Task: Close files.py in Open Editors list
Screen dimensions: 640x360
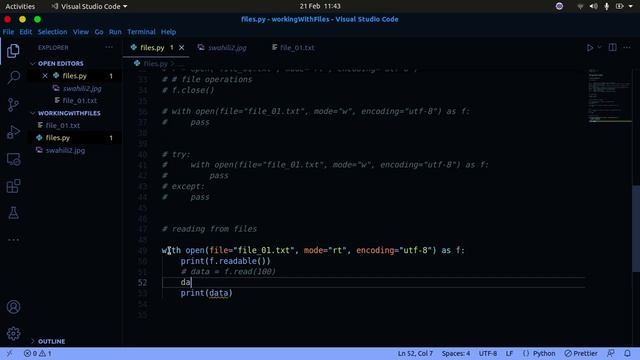Action: (45, 76)
